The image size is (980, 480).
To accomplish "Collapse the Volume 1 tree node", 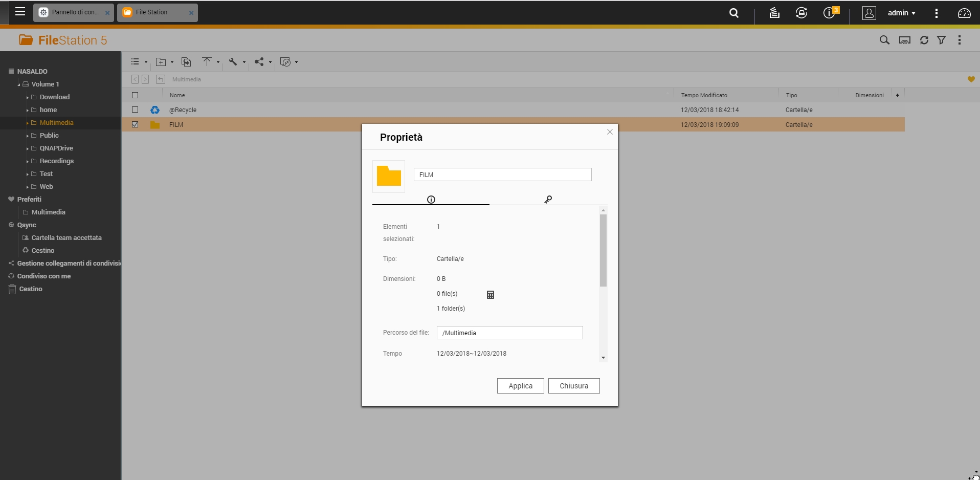I will click(19, 84).
